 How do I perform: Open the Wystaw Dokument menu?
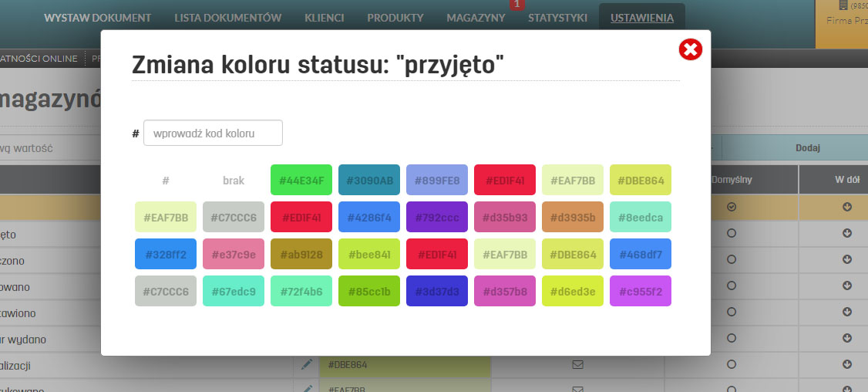97,18
